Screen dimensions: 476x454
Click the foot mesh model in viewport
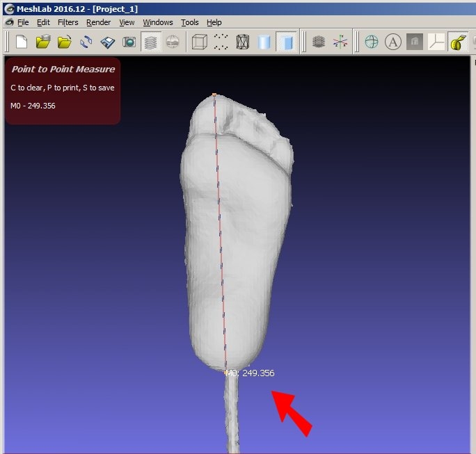tap(237, 234)
